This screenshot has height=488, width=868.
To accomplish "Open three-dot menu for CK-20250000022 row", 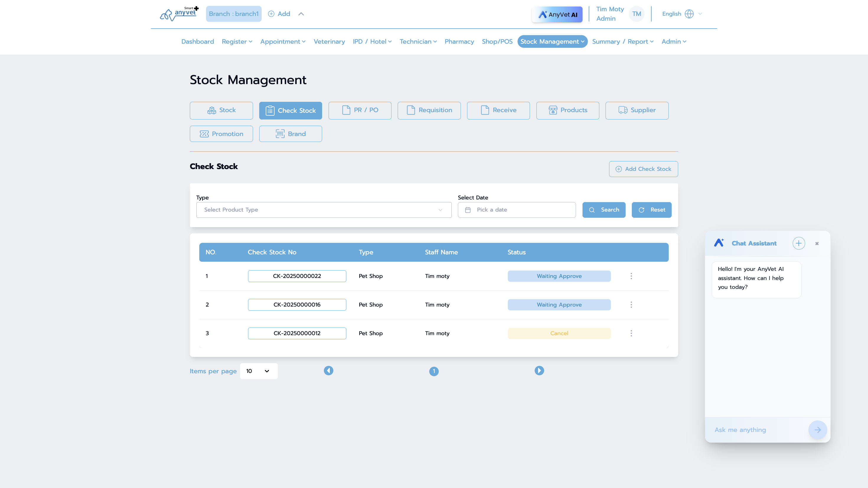I will pos(631,276).
